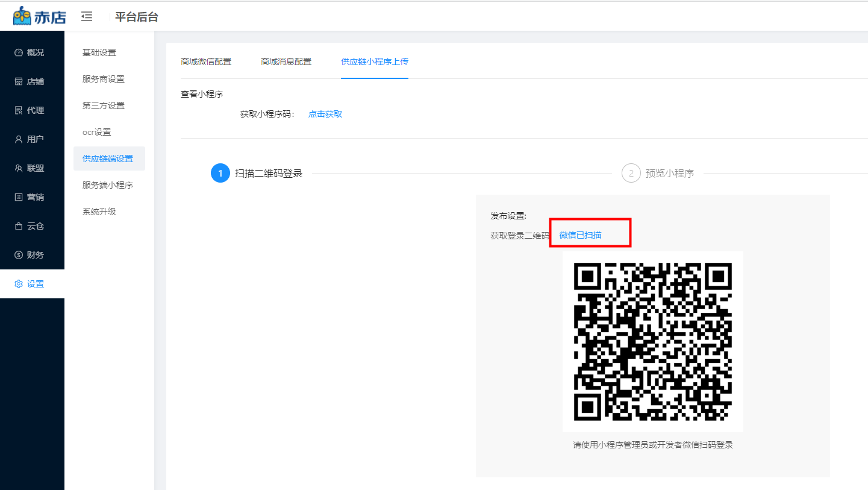Click the 查看小程序 section heading

[202, 94]
